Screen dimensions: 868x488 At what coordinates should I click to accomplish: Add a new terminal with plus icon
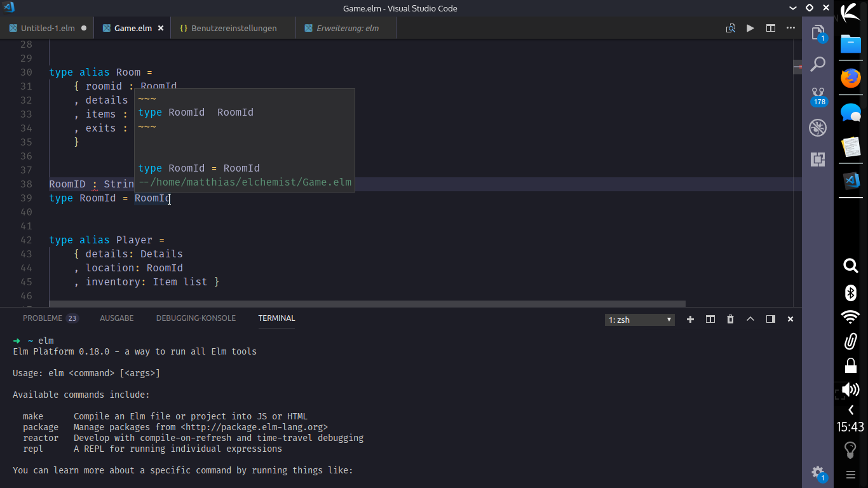[690, 319]
